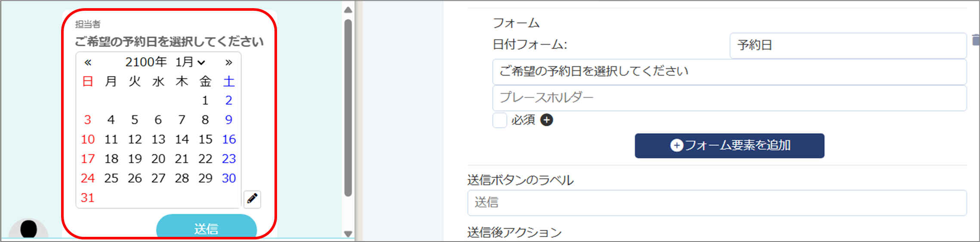980x242 pixels.
Task: Enable the 必須 required checkbox
Action: coord(499,120)
